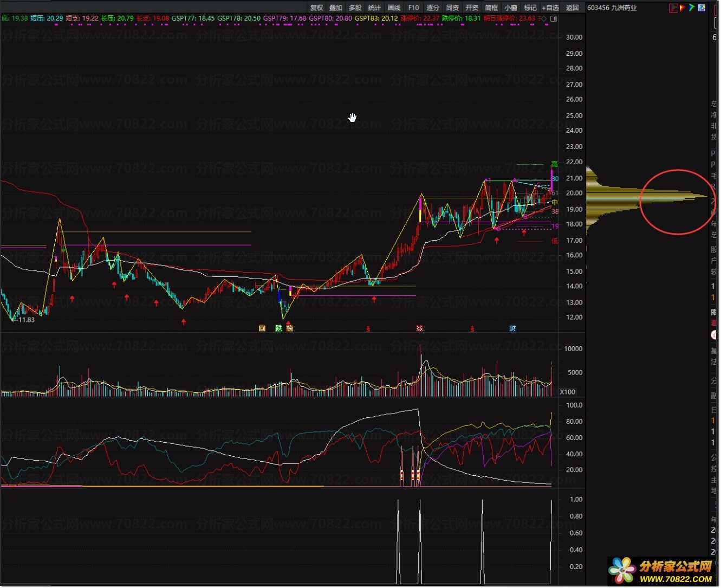
Task: Click the X100 volume scale label
Action: (x=568, y=392)
